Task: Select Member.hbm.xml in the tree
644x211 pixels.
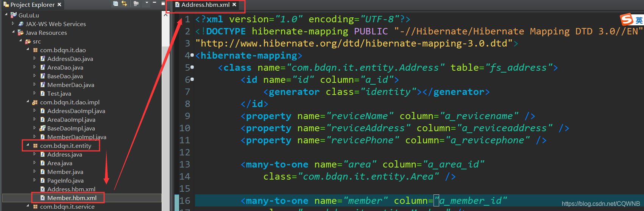Action: click(x=72, y=198)
